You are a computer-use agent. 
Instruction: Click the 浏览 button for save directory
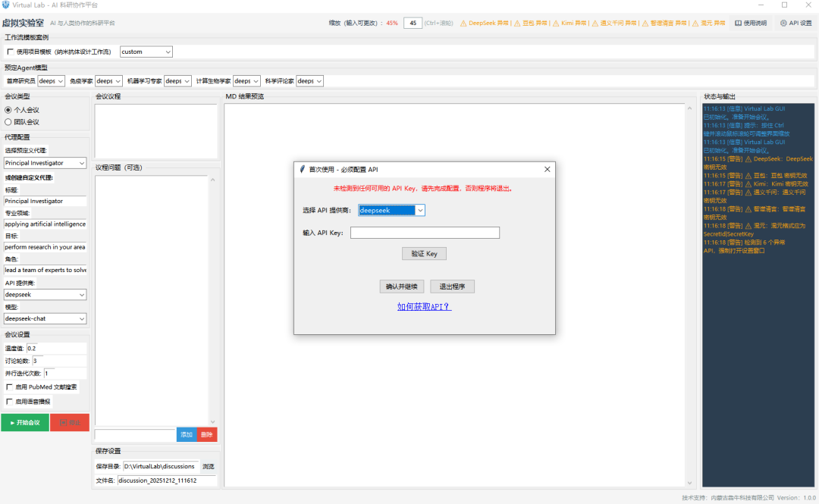point(209,466)
